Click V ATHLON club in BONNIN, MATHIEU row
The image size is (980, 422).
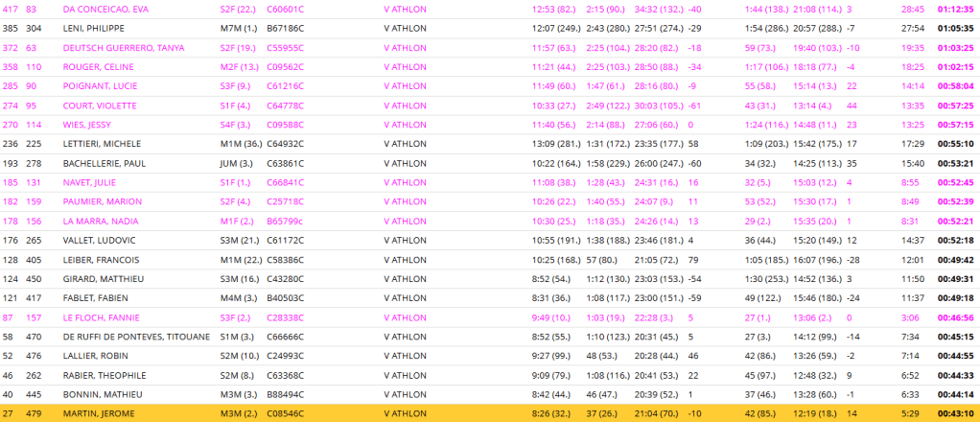(x=405, y=394)
